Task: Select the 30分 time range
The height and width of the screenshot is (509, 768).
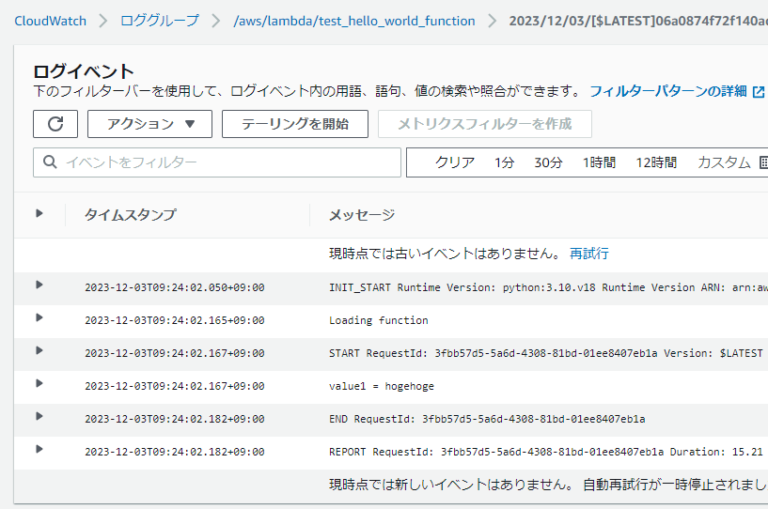Action: [x=548, y=162]
